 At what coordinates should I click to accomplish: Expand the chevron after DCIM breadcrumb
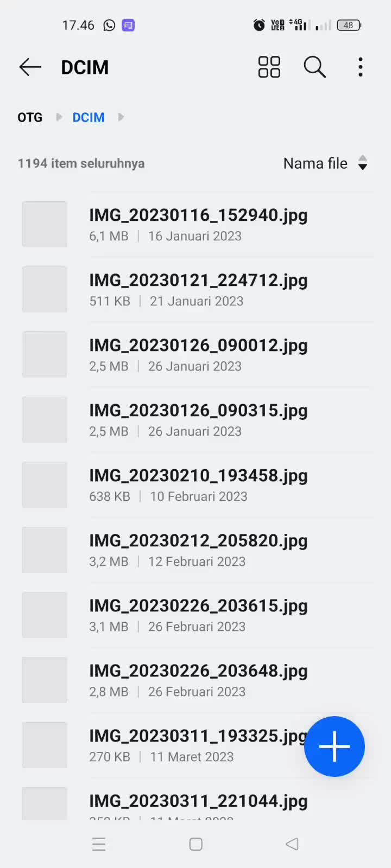point(121,117)
